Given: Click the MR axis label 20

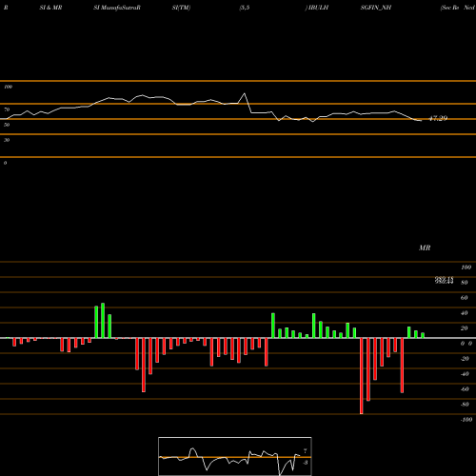Looking at the screenshot, I should tap(465, 328).
